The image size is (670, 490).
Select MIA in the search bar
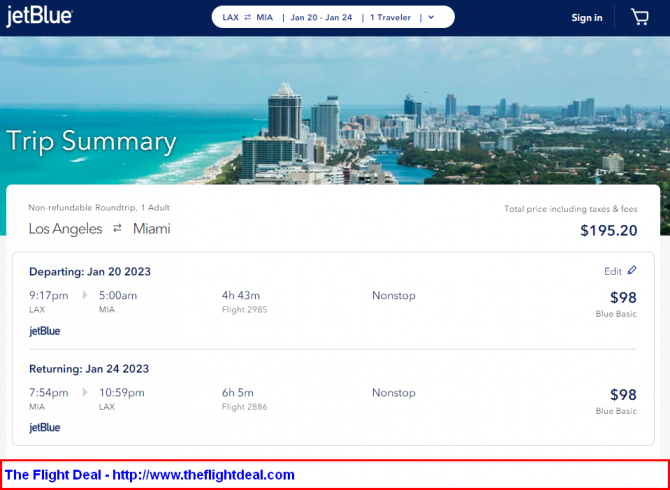click(264, 18)
